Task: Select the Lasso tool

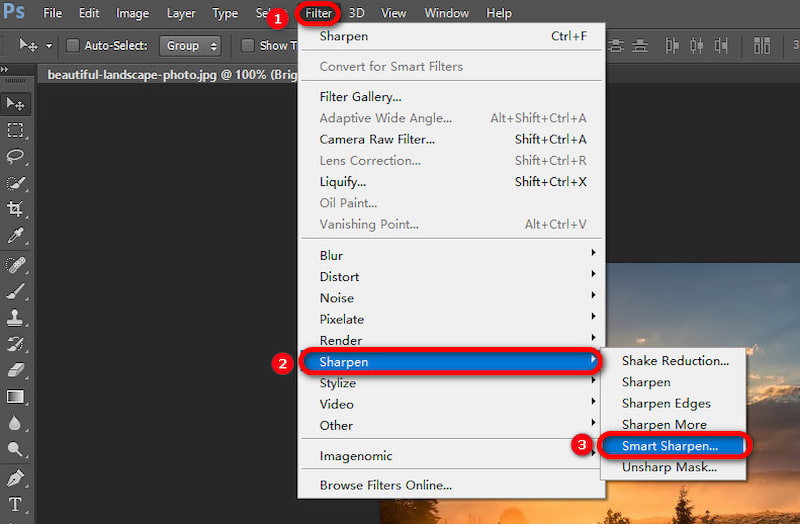Action: 15,156
